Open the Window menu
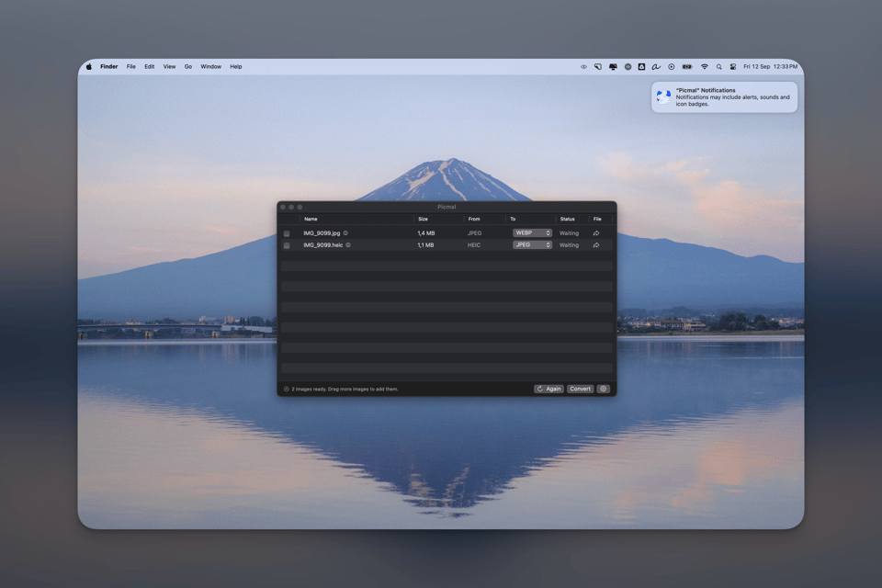 click(x=210, y=67)
